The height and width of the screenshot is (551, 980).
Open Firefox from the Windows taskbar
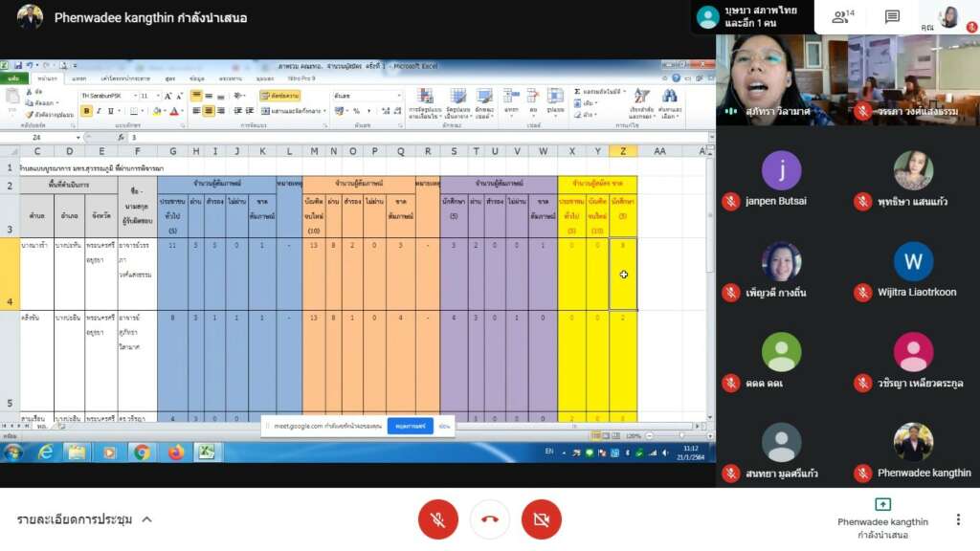[x=176, y=452]
